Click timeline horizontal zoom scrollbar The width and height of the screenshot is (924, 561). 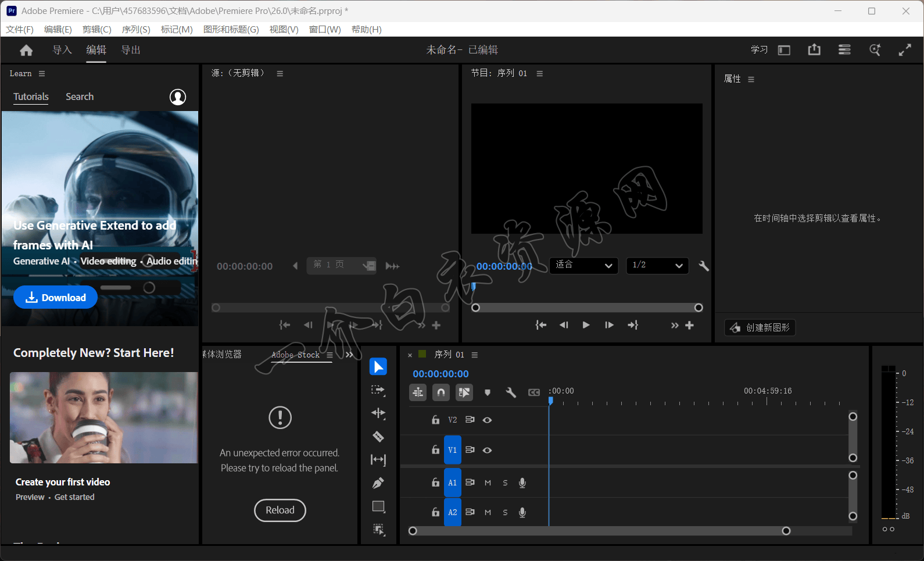click(599, 531)
